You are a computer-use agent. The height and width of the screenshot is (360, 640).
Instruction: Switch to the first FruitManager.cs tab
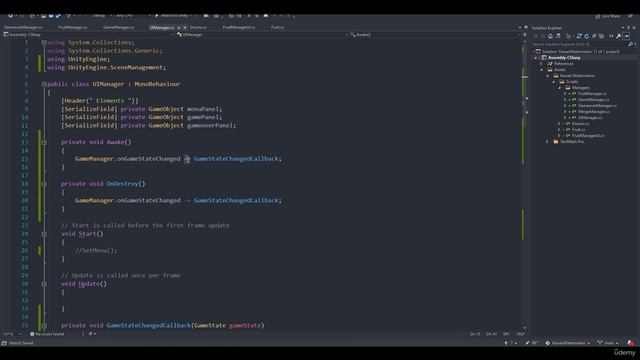coord(73,27)
